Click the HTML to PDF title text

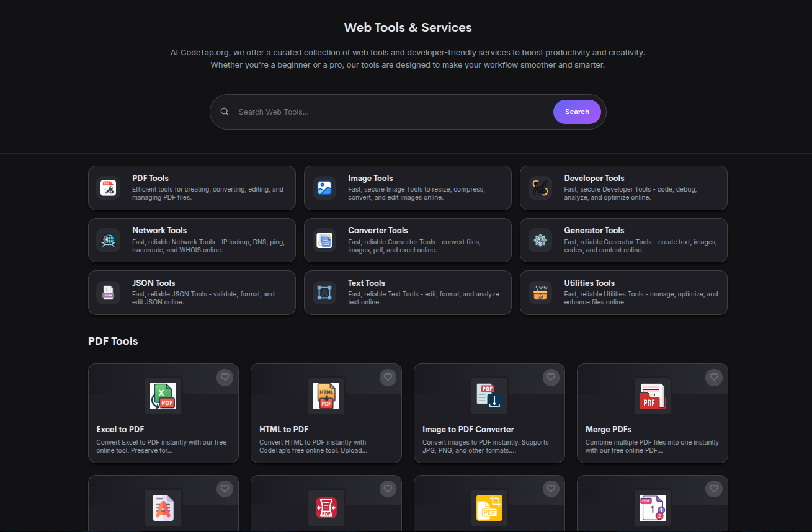[283, 429]
